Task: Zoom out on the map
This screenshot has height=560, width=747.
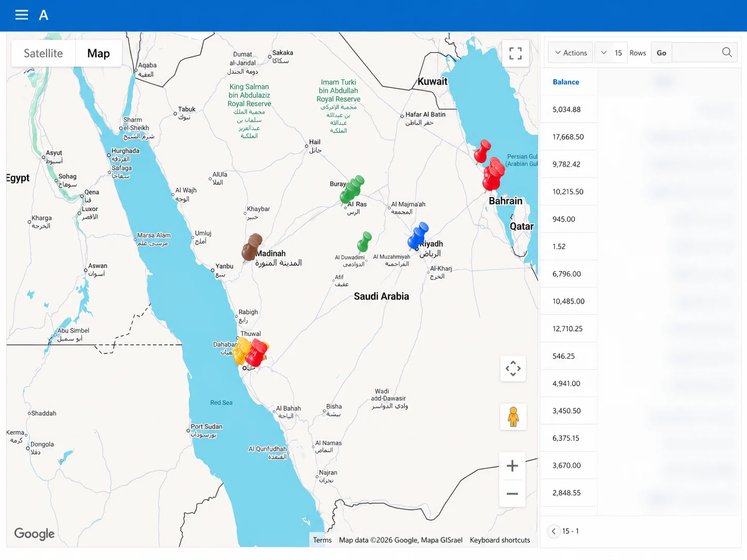Action: pos(512,493)
